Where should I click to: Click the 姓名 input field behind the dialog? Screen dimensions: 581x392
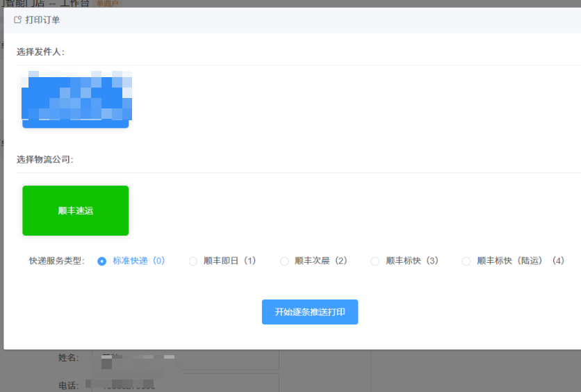pyautogui.click(x=186, y=359)
